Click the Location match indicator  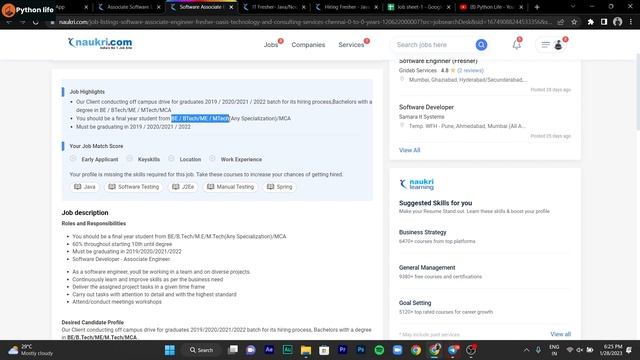184,159
